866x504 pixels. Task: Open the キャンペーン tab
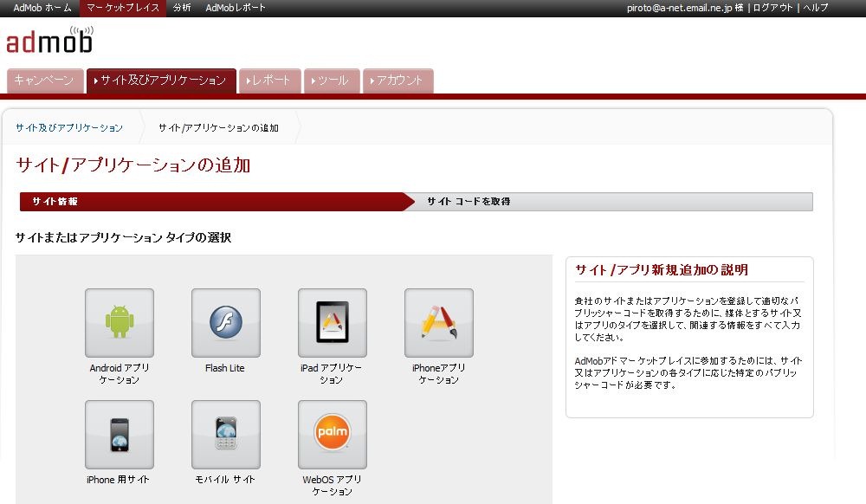[45, 81]
